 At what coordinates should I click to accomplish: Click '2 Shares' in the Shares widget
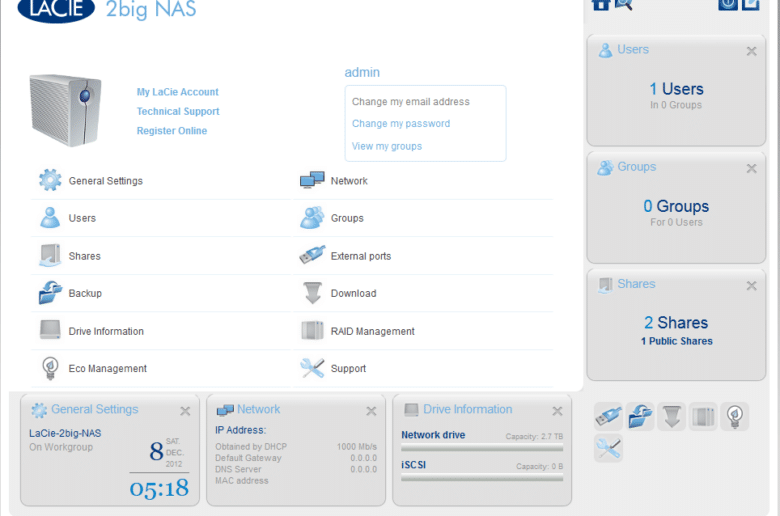click(x=676, y=322)
